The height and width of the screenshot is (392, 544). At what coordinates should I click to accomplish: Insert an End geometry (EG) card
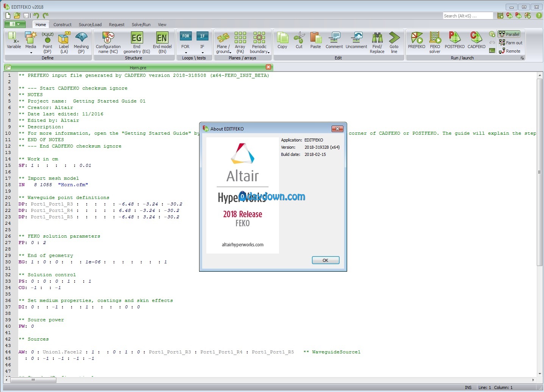[137, 42]
